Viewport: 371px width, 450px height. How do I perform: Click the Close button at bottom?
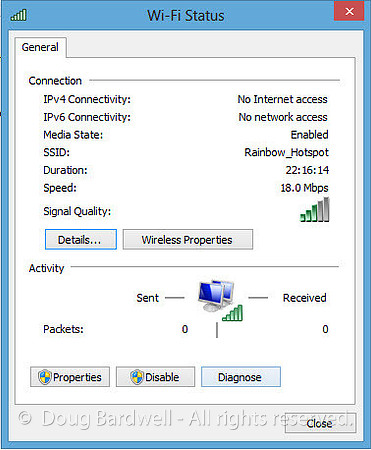click(320, 423)
